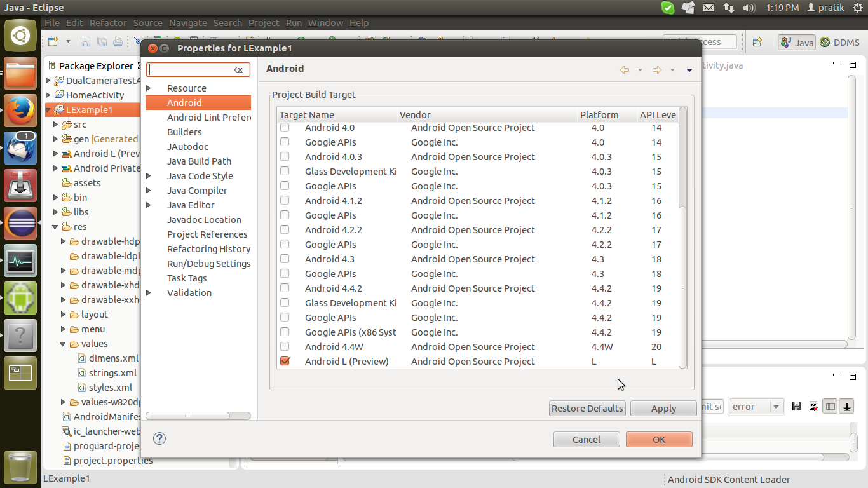Open System Monitor from the dock
This screenshot has height=488, width=868.
coord(20,261)
